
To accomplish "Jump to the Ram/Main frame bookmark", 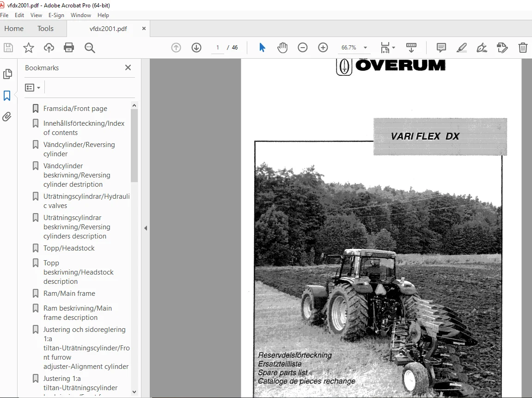I will pyautogui.click(x=69, y=294).
